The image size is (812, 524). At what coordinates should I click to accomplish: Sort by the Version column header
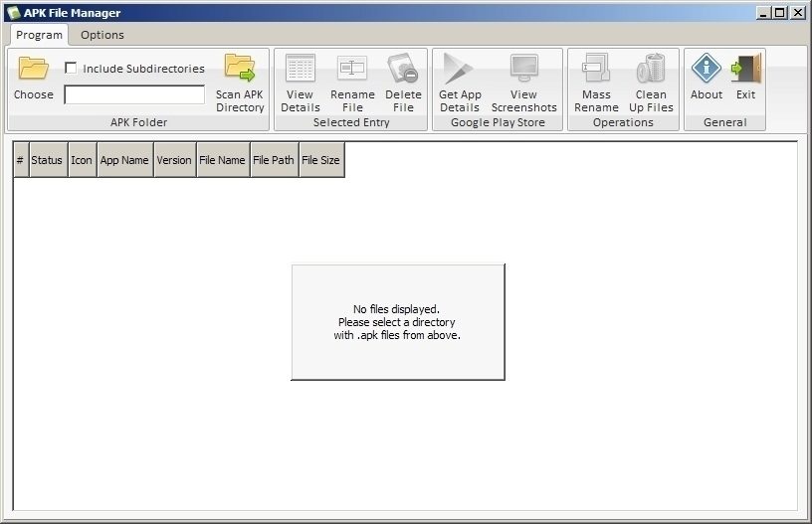[x=175, y=160]
